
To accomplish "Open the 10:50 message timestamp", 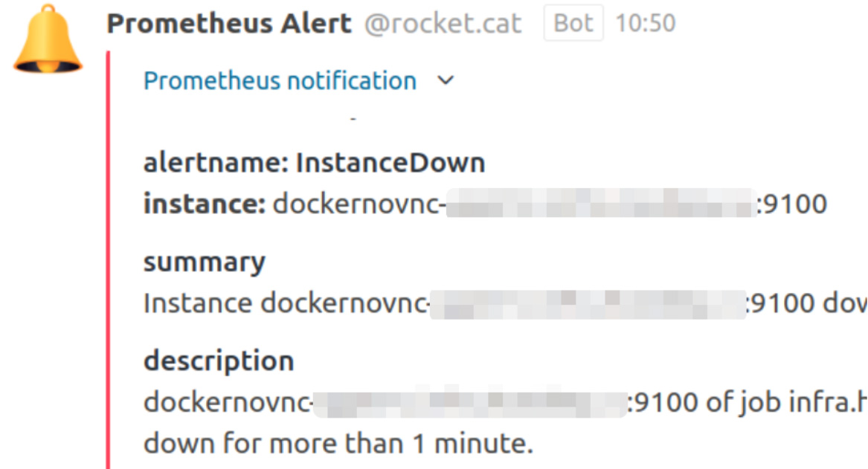I will pos(645,24).
